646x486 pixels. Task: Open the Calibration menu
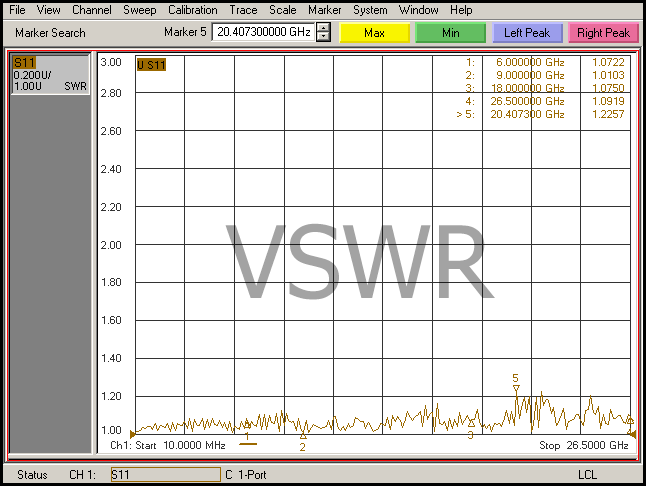coord(193,10)
